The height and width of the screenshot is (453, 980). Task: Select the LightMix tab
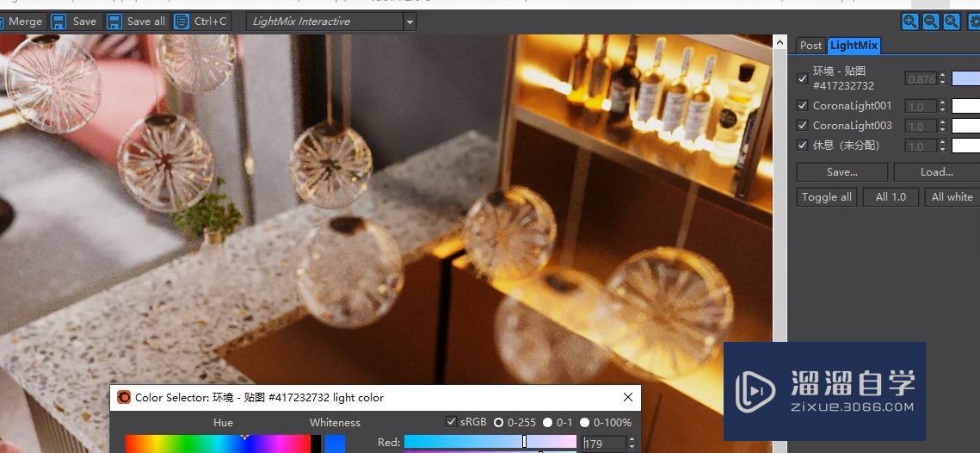(854, 45)
